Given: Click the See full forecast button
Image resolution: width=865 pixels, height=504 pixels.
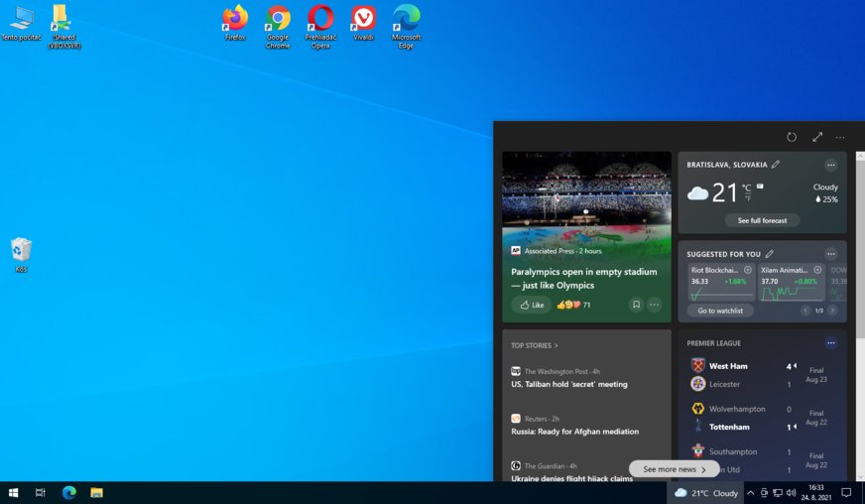Looking at the screenshot, I should tap(762, 220).
